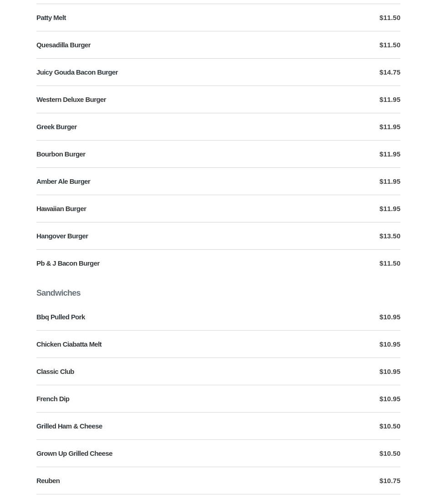The height and width of the screenshot is (504, 430).
Task: Click the $14.75 price
Action: click(x=390, y=72)
